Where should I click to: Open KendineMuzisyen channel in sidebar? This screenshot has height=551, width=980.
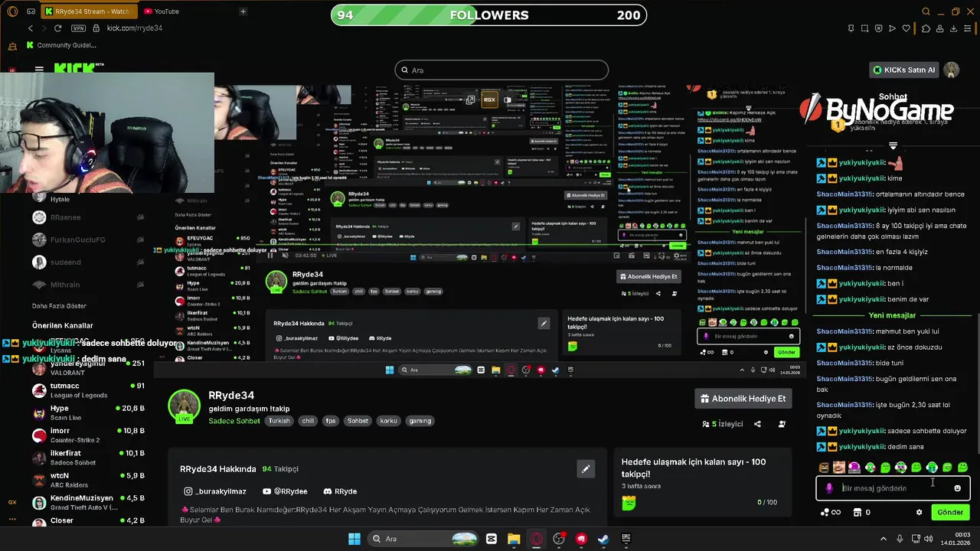88,503
